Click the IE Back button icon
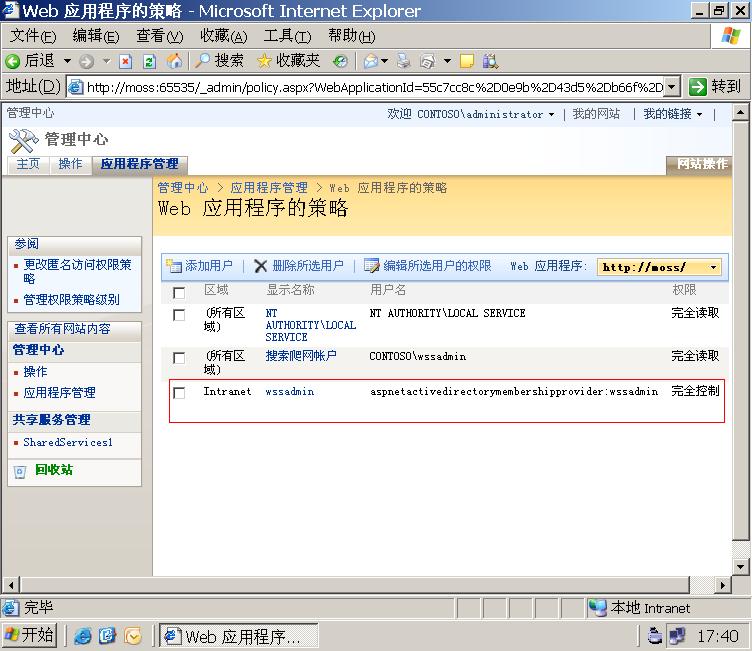The width and height of the screenshot is (752, 651). [13, 61]
